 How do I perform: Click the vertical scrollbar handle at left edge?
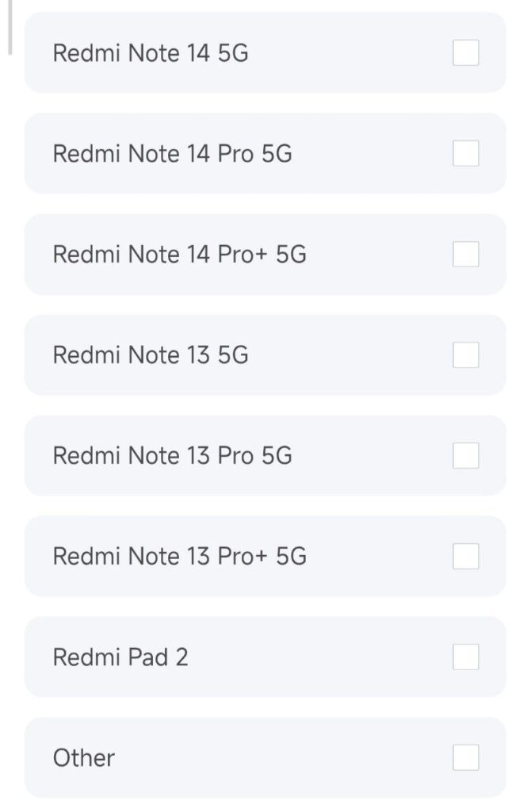click(10, 28)
